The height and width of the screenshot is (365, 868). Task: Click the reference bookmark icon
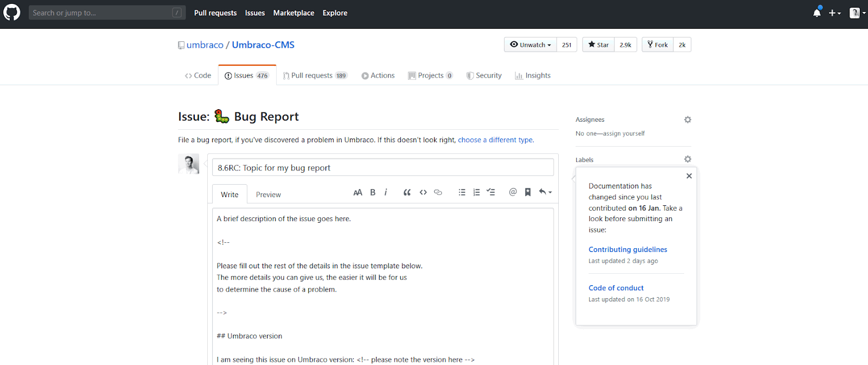528,192
